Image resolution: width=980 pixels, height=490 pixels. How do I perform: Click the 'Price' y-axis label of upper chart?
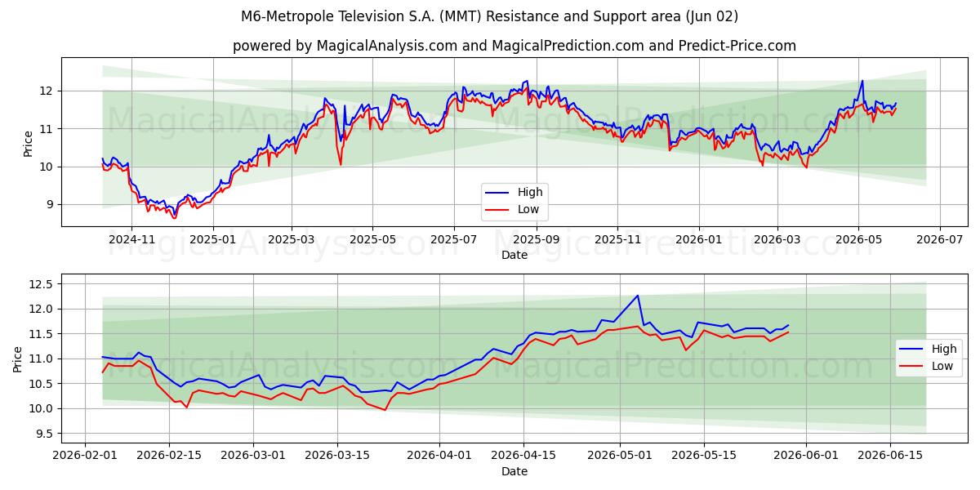pyautogui.click(x=28, y=143)
